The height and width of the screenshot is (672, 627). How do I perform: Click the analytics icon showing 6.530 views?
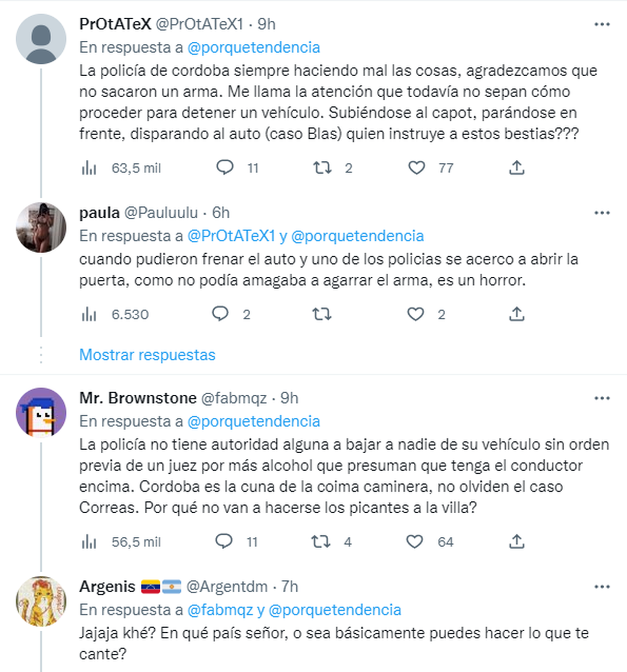pos(90,314)
